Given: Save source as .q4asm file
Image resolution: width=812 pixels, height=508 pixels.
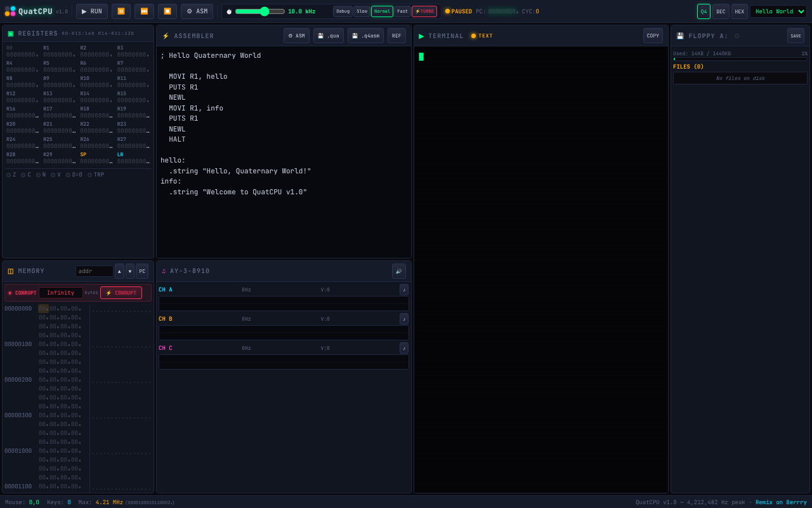Looking at the screenshot, I should tap(365, 36).
